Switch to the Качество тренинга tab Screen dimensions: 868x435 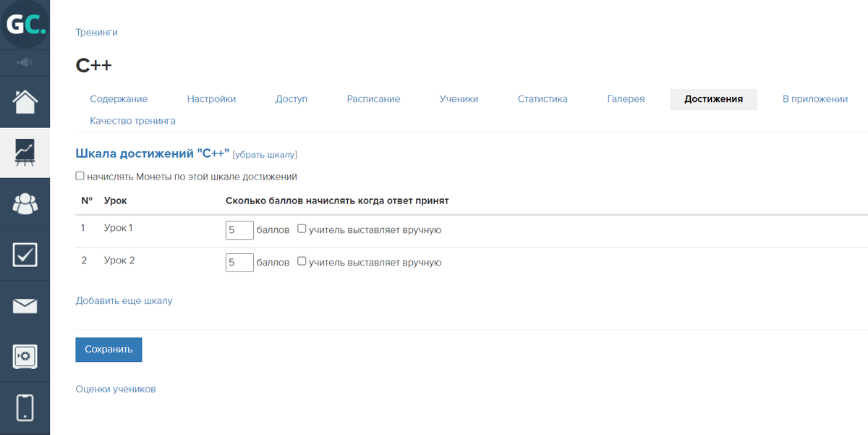(x=132, y=121)
